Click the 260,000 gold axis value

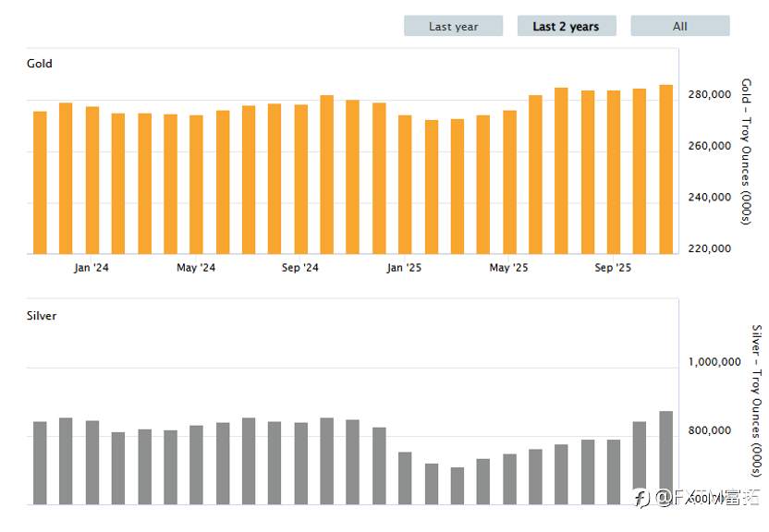[x=710, y=146]
